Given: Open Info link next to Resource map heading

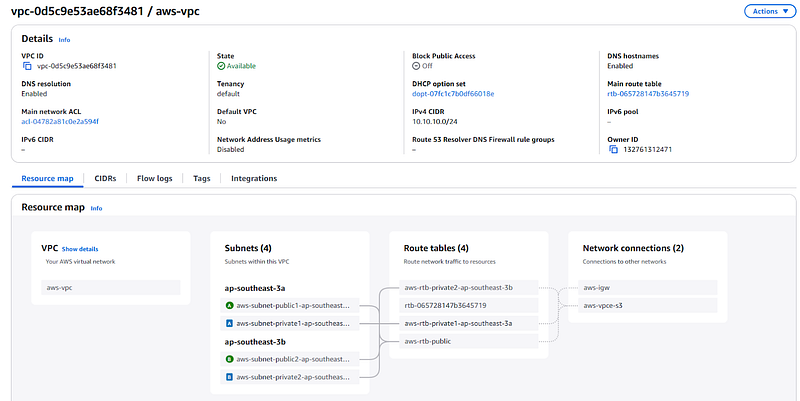Looking at the screenshot, I should [x=96, y=208].
